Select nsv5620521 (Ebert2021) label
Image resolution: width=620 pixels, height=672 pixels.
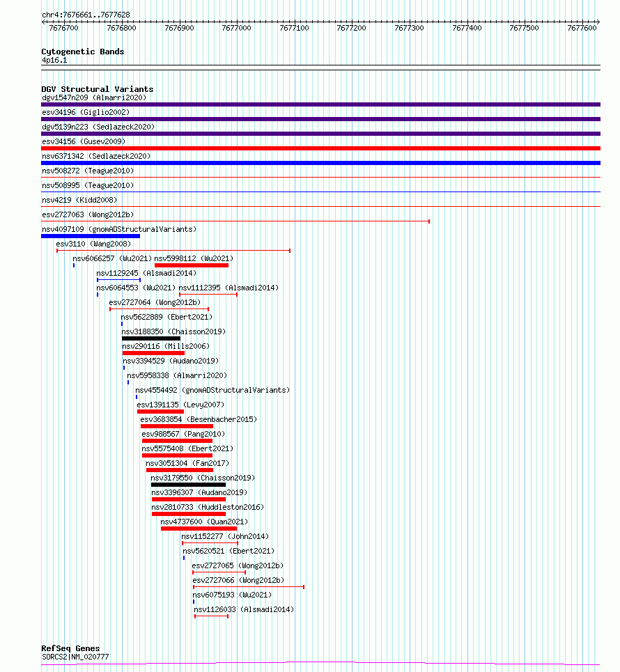coord(228,551)
